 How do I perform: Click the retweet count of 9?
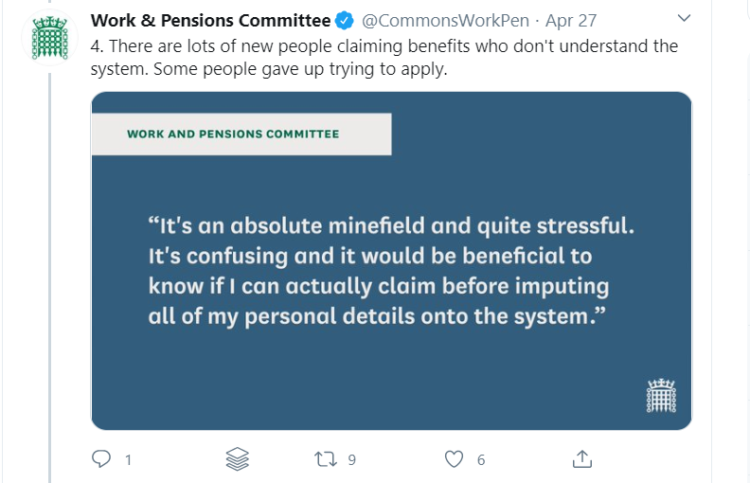point(352,460)
